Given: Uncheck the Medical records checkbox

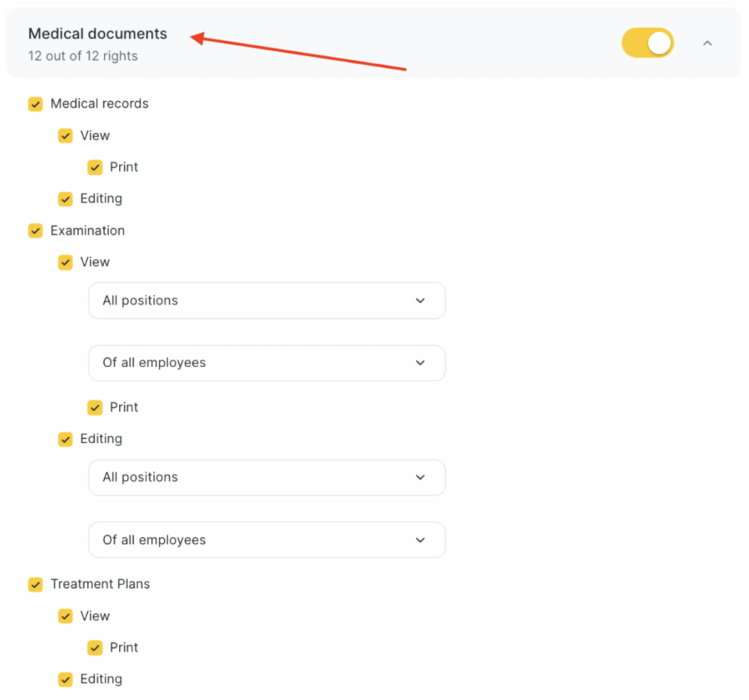Looking at the screenshot, I should (x=35, y=104).
